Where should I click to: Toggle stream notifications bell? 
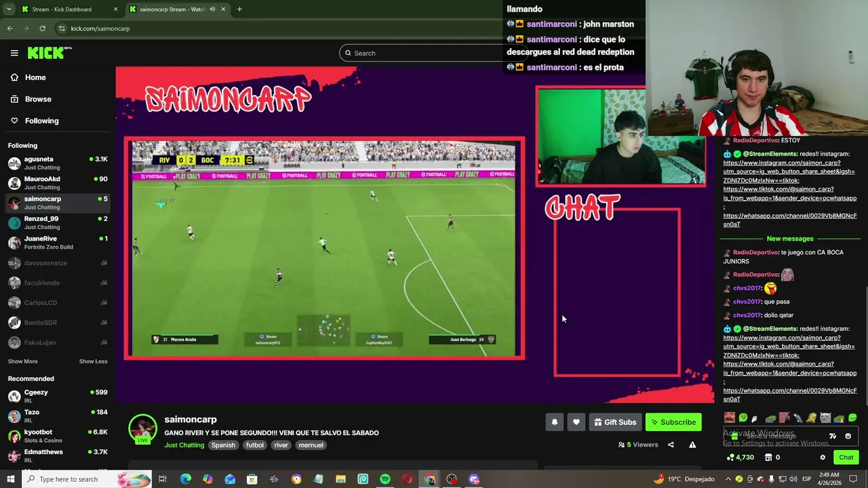point(555,422)
